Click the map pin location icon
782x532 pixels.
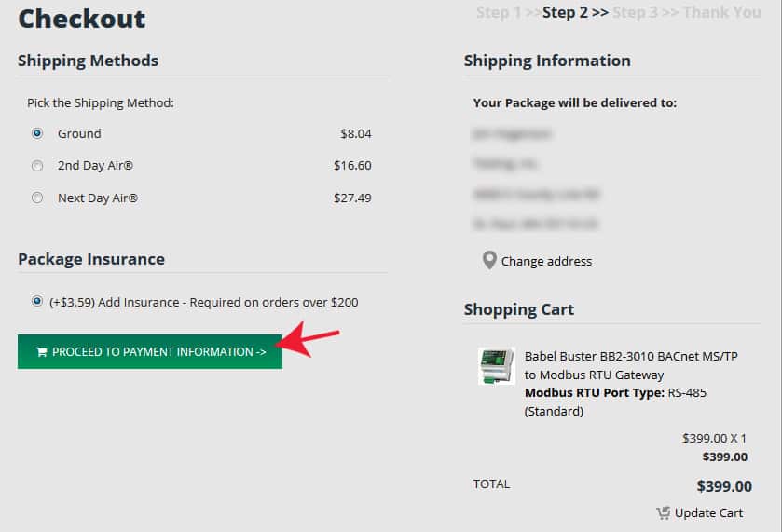tap(489, 260)
